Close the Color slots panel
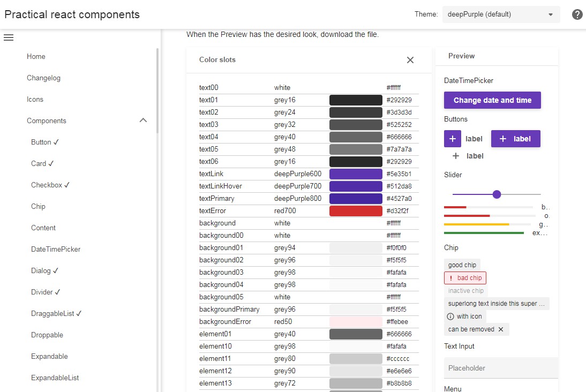 410,60
